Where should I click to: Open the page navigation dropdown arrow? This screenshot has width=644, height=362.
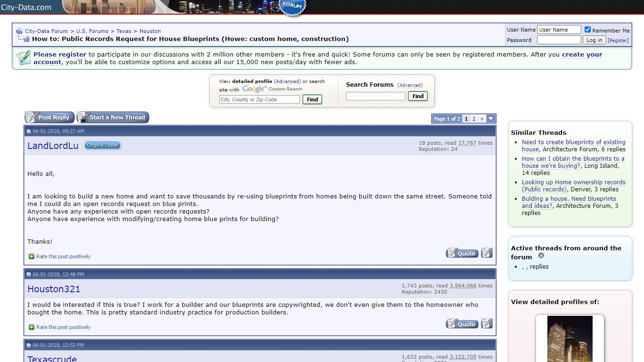point(491,119)
